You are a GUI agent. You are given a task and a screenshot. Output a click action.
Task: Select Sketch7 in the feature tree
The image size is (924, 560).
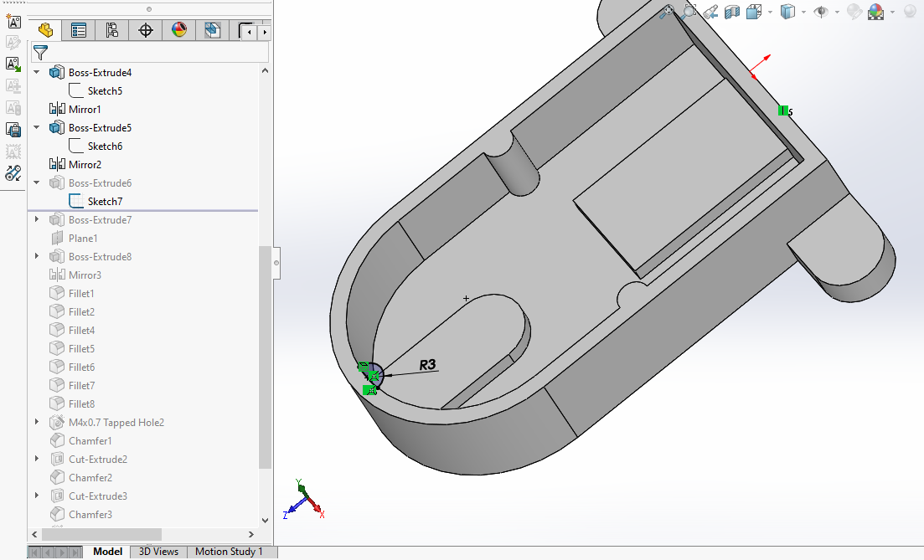[105, 202]
